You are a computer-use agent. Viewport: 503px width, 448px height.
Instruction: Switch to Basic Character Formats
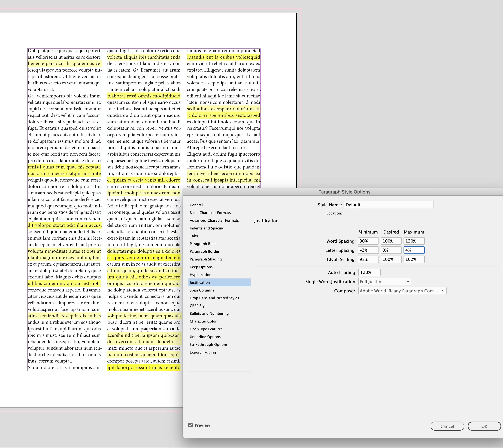coord(210,213)
